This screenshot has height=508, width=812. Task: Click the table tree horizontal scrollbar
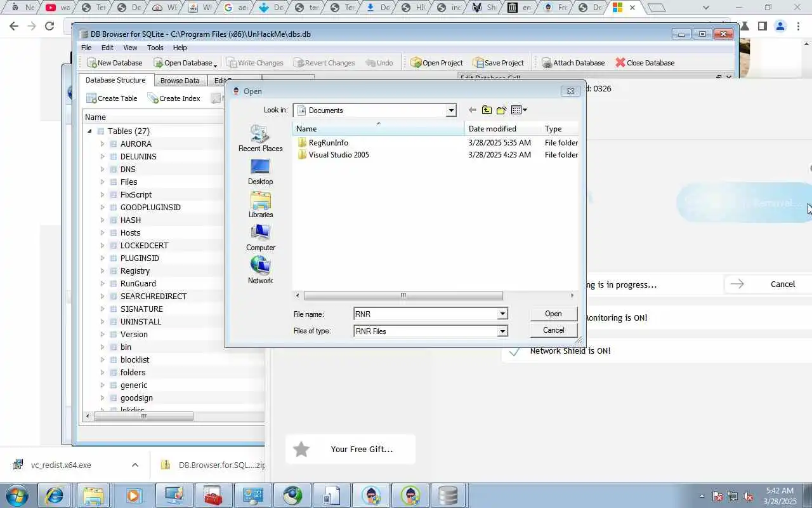click(x=143, y=417)
